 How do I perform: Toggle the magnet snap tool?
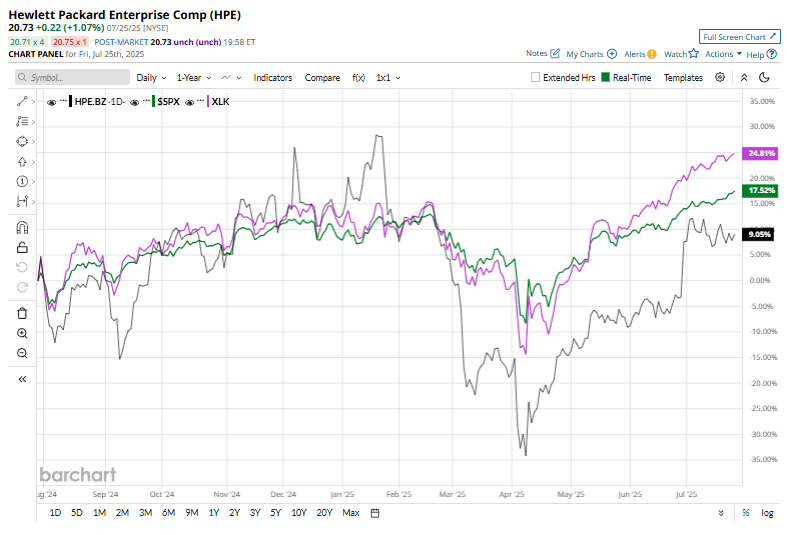point(22,228)
